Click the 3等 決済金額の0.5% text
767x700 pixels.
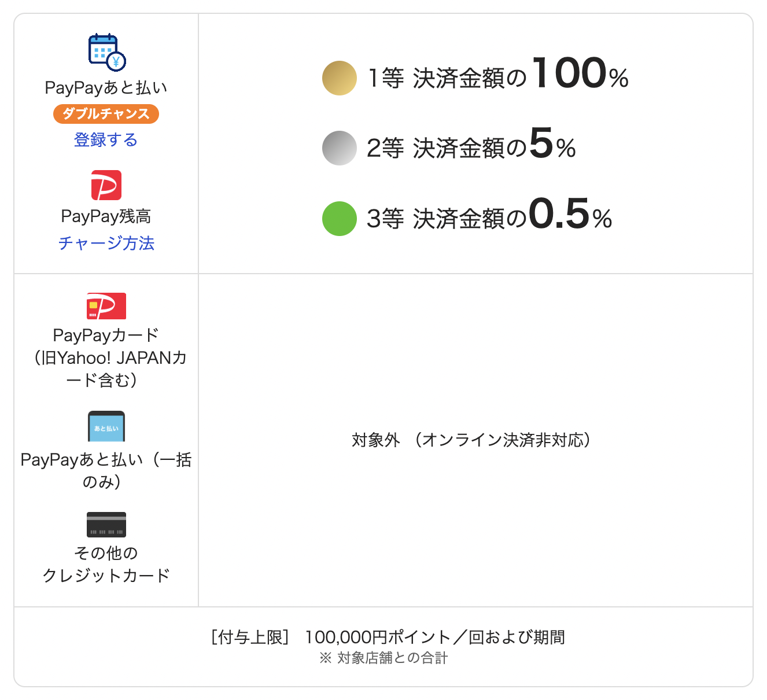coord(489,215)
